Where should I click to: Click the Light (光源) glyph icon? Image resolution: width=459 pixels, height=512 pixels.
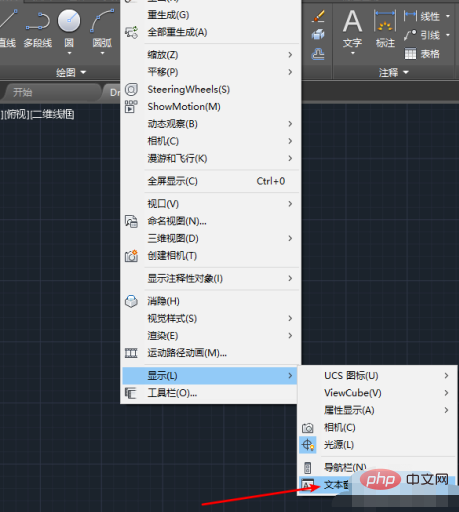pyautogui.click(x=307, y=445)
